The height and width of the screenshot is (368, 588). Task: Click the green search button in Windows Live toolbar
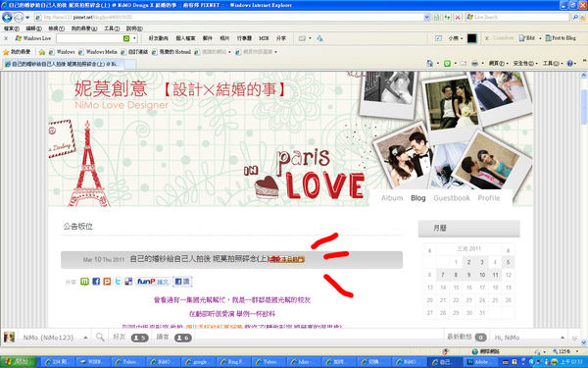point(126,38)
